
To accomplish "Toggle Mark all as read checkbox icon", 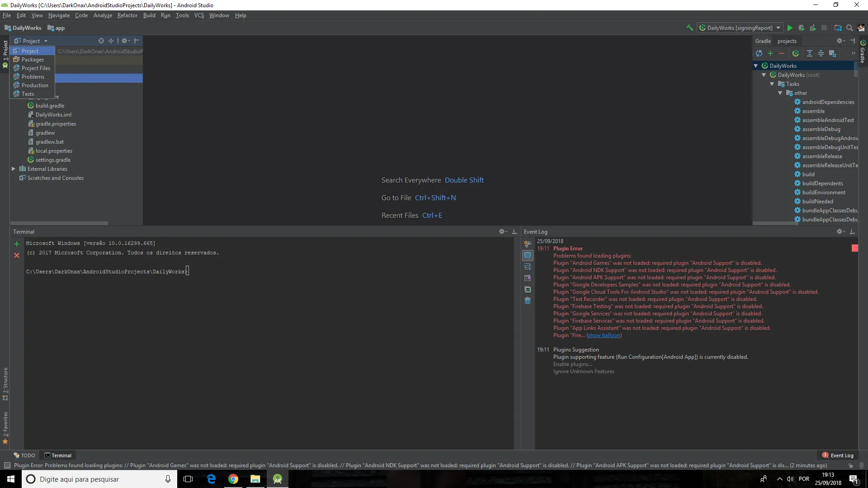I will 528,289.
